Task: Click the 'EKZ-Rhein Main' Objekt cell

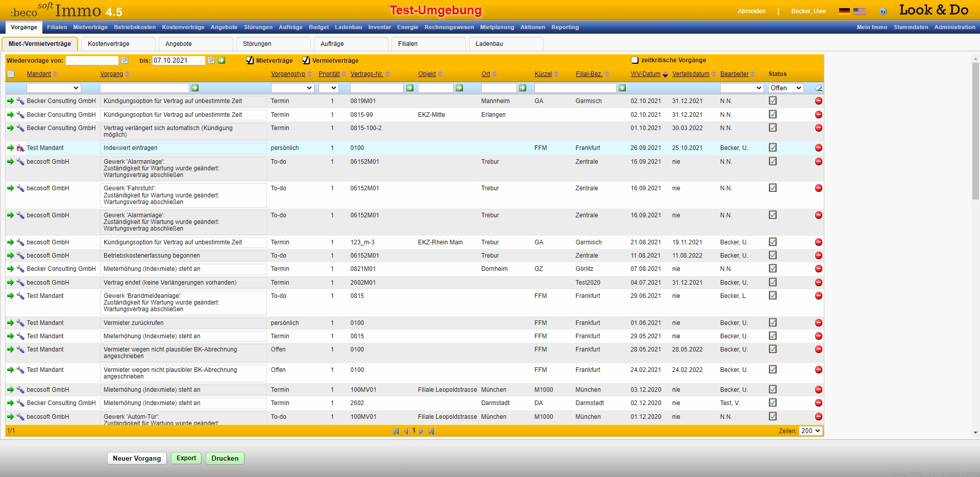Action: pos(440,242)
